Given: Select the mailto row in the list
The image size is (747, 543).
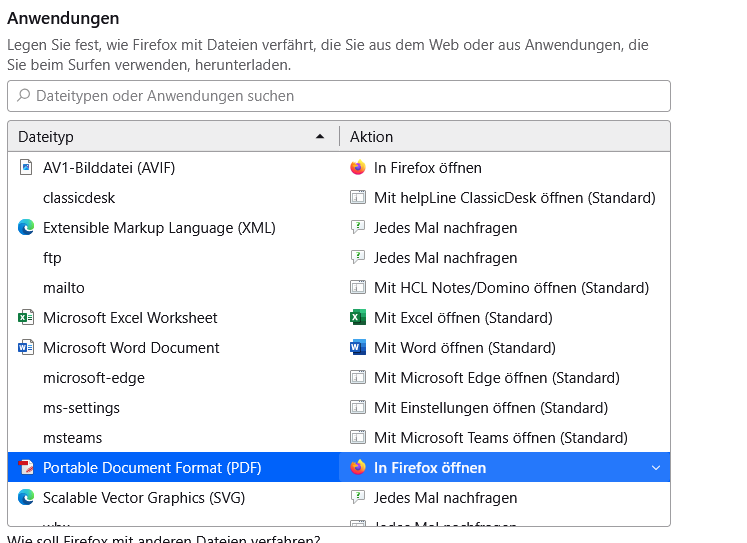Looking at the screenshot, I should (x=64, y=287).
